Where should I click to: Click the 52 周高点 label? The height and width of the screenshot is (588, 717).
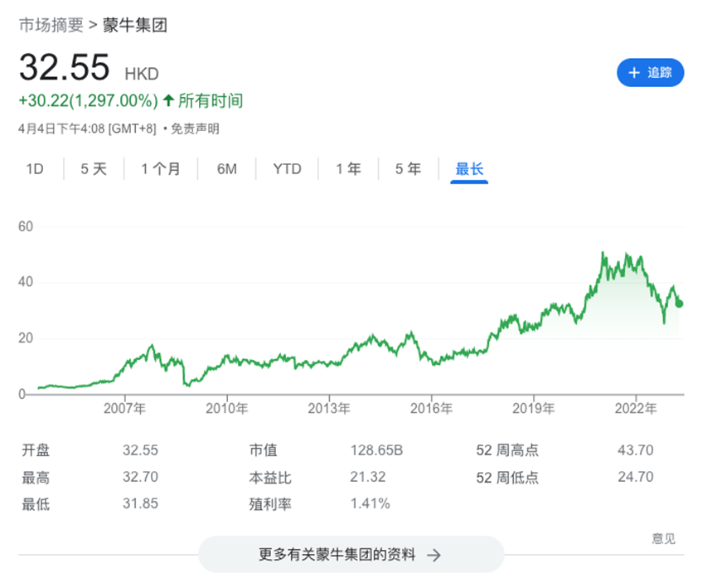507,450
